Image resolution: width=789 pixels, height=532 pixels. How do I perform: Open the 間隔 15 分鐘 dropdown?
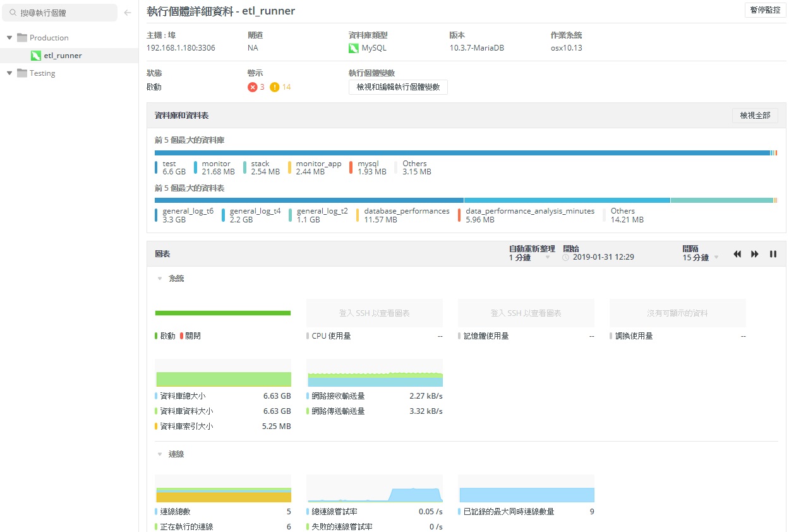pos(716,258)
